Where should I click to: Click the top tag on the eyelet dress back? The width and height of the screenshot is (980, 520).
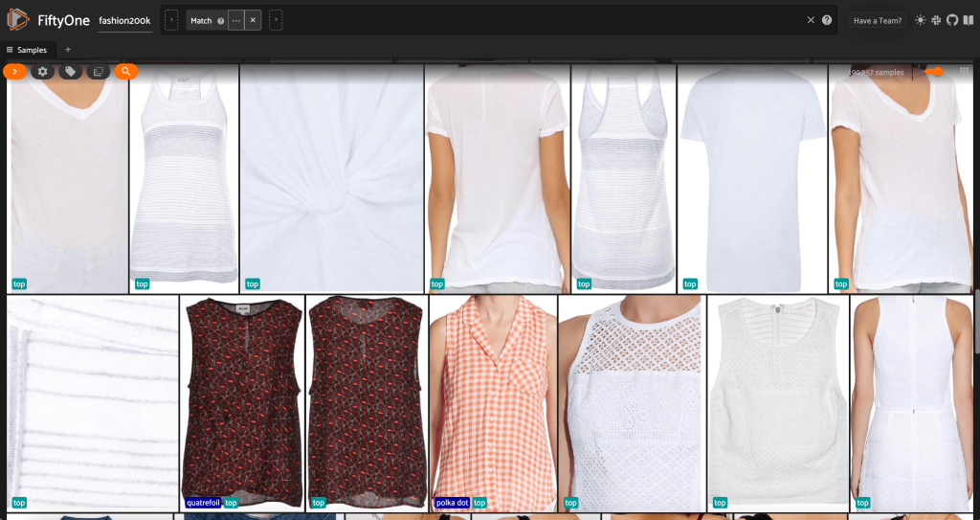pos(863,503)
